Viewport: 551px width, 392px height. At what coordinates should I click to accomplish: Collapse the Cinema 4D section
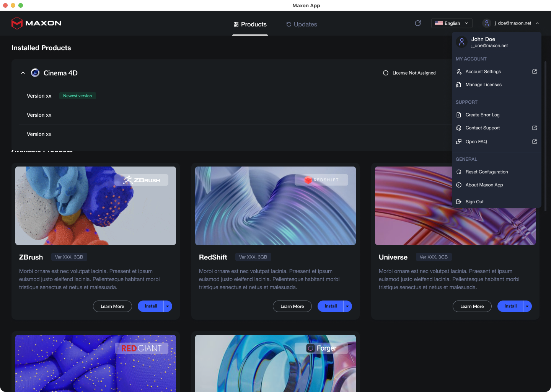coord(23,73)
